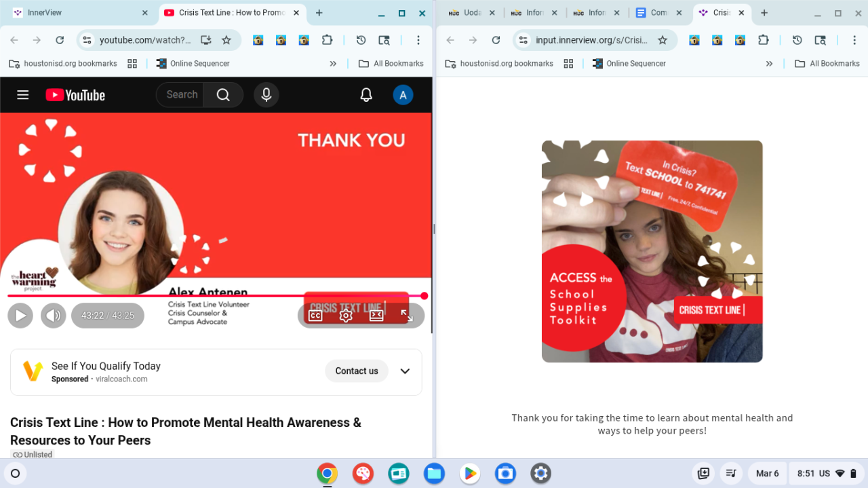Open houstonisd.org bookmarks folder in left window
Screen dimensions: 868x488
pos(63,64)
